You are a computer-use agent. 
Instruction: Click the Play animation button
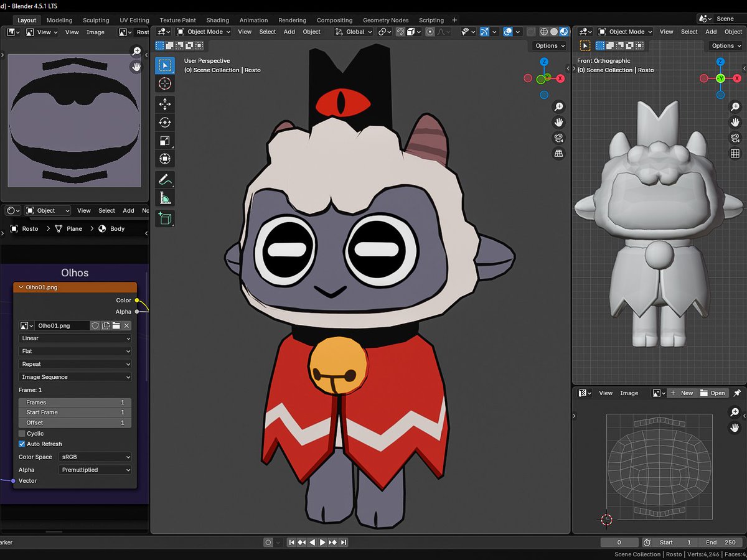322,543
